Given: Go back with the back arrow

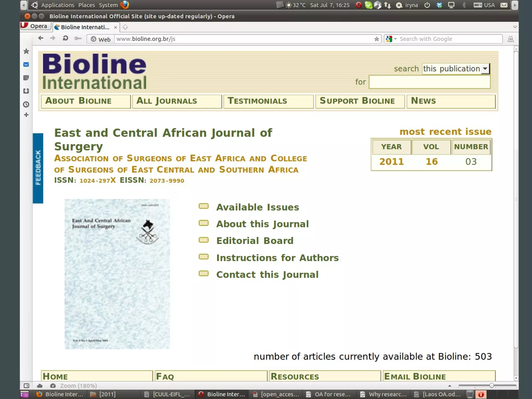Looking at the screenshot, I should (41, 38).
